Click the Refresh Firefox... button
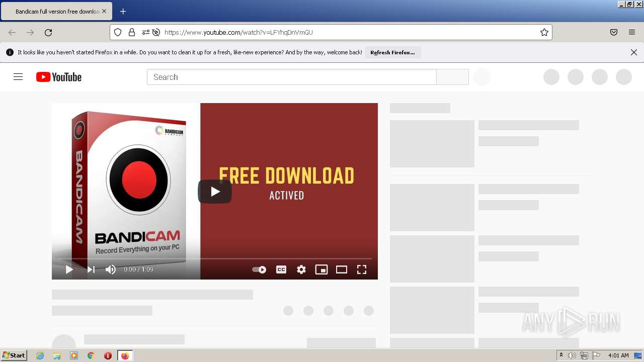The width and height of the screenshot is (644, 362). click(x=392, y=52)
